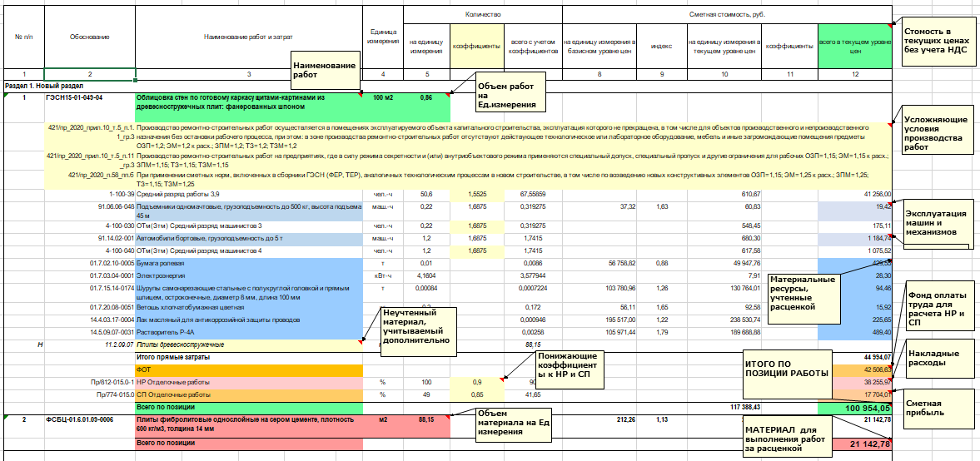Click the orange 'ФОТ' cell
980x461 pixels.
pos(249,369)
